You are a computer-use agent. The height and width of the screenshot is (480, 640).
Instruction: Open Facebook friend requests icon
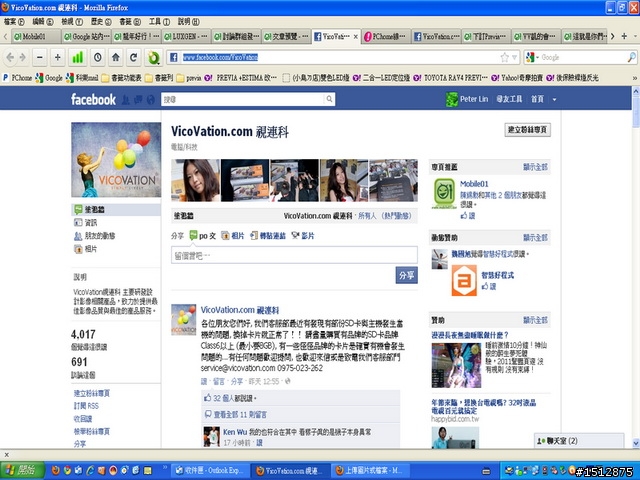click(126, 100)
